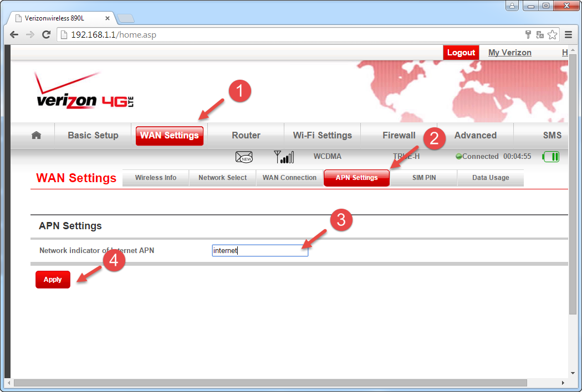Click the WCDMA network type text
582x392 pixels.
coord(327,157)
